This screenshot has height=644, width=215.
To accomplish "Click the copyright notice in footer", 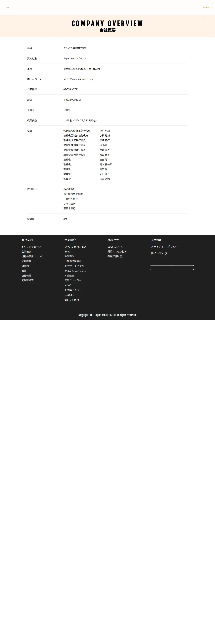I will click(107, 315).
